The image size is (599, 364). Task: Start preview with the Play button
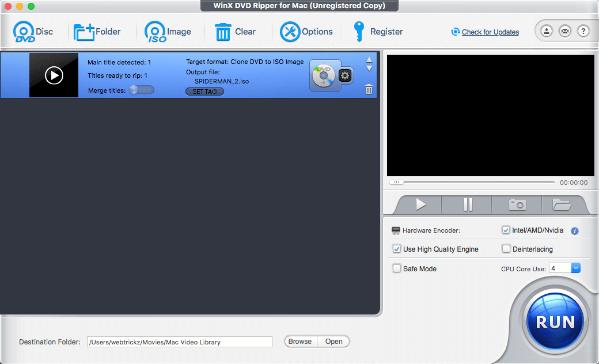pos(420,204)
